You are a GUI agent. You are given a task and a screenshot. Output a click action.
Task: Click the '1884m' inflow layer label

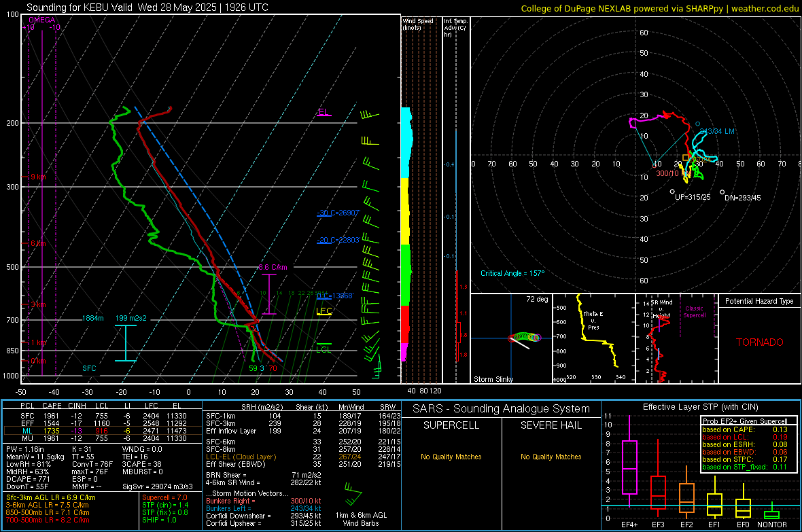click(x=93, y=318)
